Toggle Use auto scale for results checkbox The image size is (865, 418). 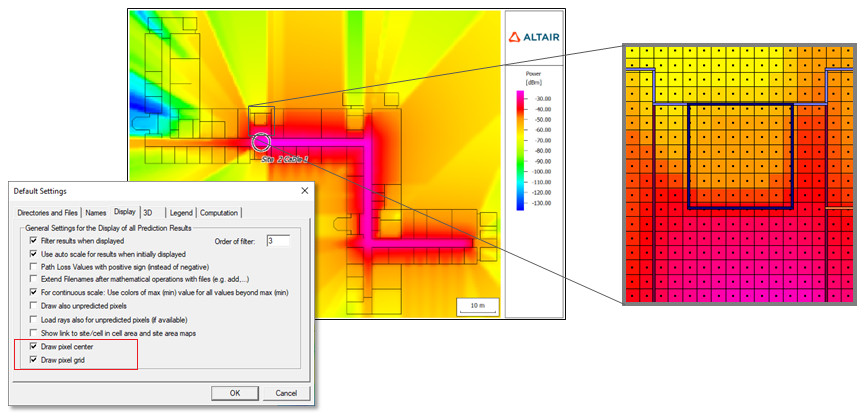(34, 254)
